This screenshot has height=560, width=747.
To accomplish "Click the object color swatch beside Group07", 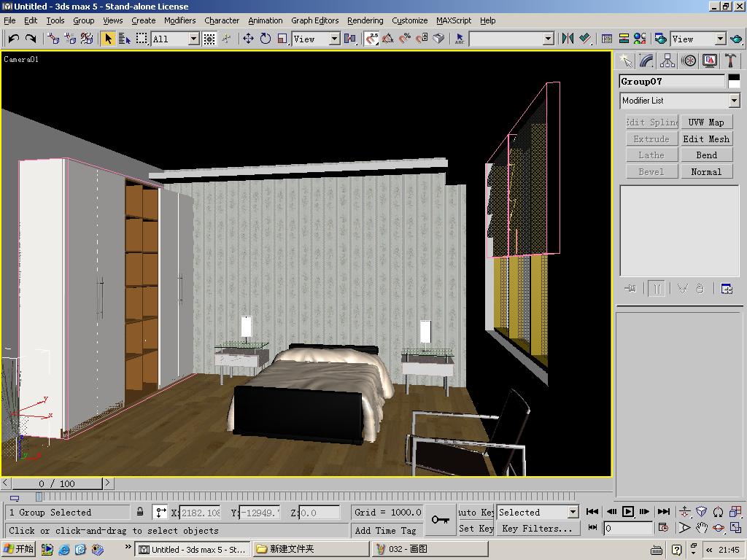I will (x=734, y=82).
